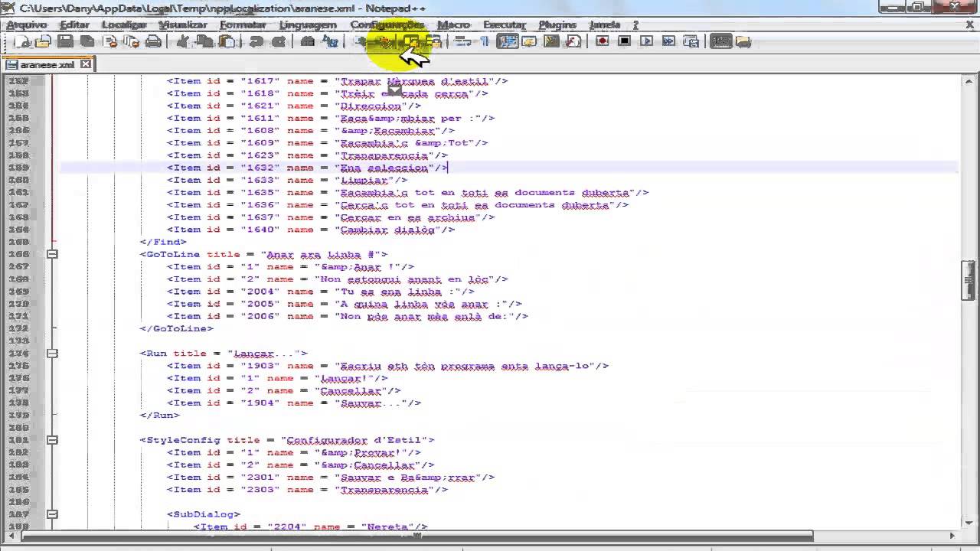This screenshot has width=980, height=551.
Task: Create a new document with toolbar icon
Action: 22,41
